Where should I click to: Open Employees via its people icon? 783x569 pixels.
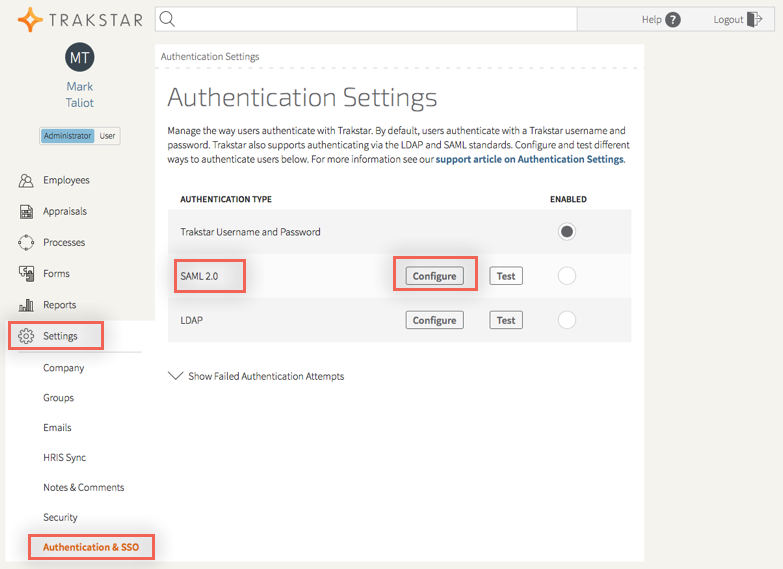tap(27, 181)
